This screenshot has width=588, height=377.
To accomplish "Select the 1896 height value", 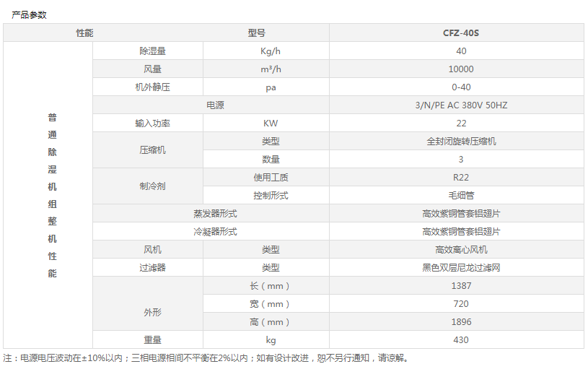I will pyautogui.click(x=461, y=322).
